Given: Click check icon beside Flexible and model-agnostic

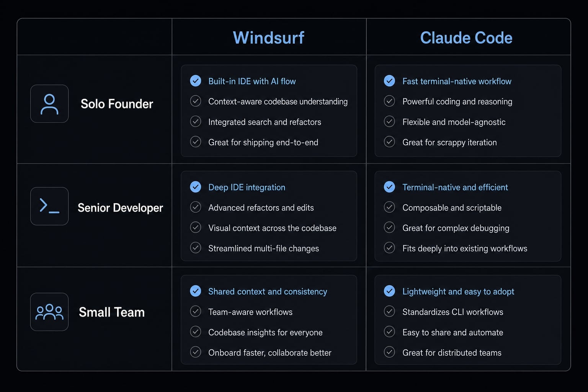Looking at the screenshot, I should (389, 121).
